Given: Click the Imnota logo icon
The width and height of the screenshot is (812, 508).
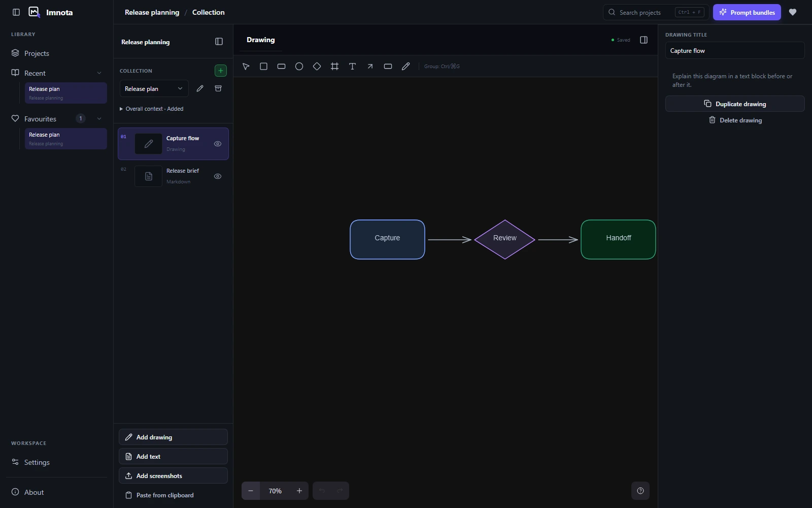Looking at the screenshot, I should [34, 12].
